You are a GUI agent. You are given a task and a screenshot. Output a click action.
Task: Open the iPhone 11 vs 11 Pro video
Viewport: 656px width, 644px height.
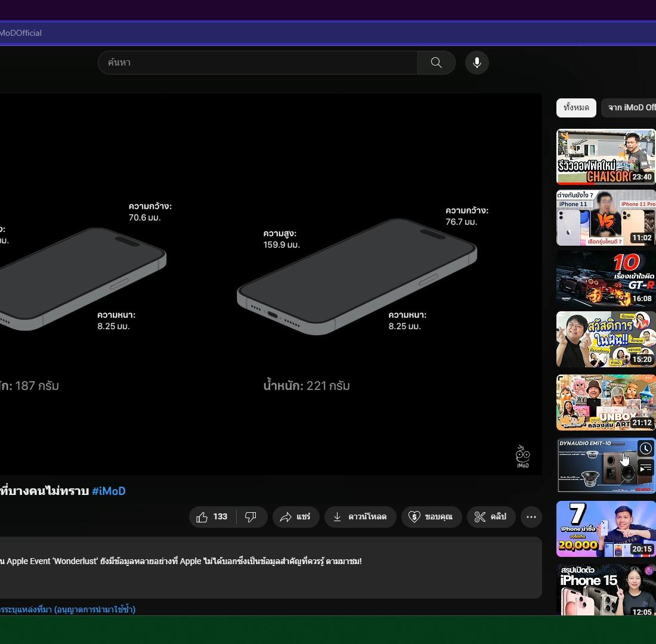[606, 218]
